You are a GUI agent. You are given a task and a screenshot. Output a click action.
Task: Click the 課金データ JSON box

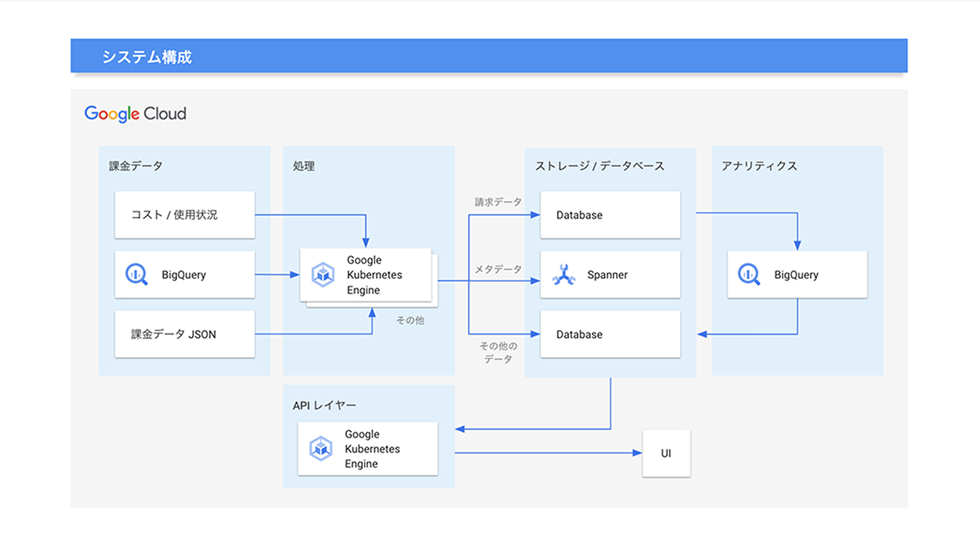[185, 334]
